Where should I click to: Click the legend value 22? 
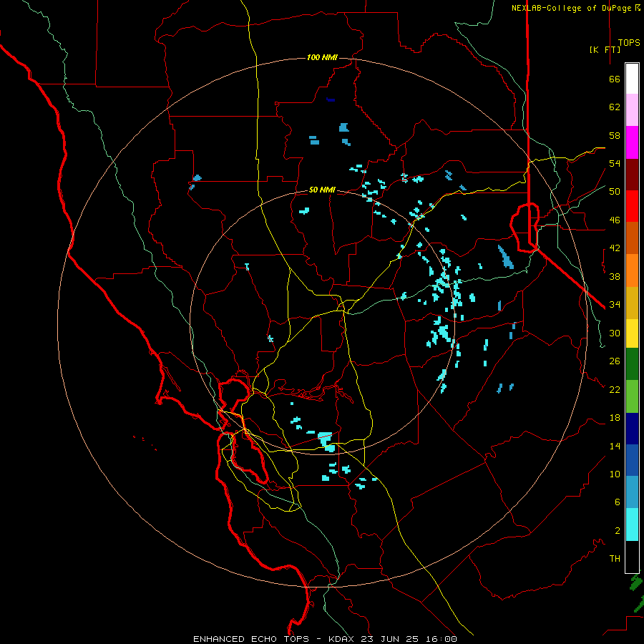click(x=615, y=390)
